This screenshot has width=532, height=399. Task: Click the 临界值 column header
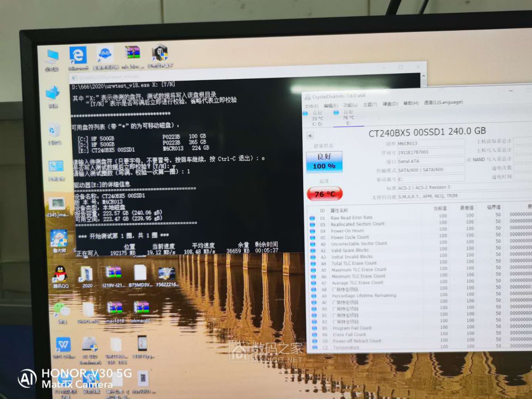494,207
